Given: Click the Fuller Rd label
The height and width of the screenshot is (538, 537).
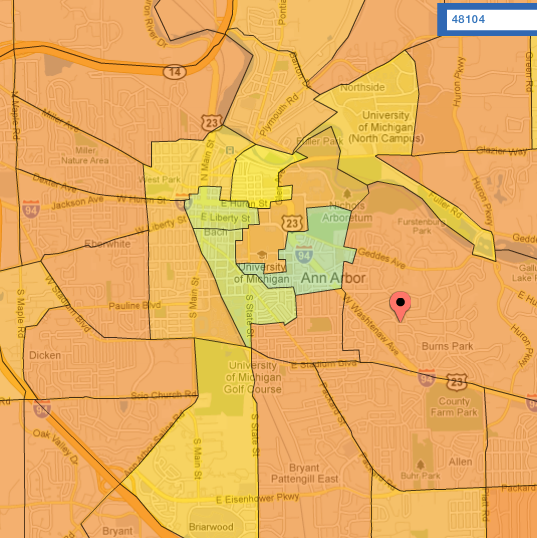Looking at the screenshot, I should (x=445, y=205).
